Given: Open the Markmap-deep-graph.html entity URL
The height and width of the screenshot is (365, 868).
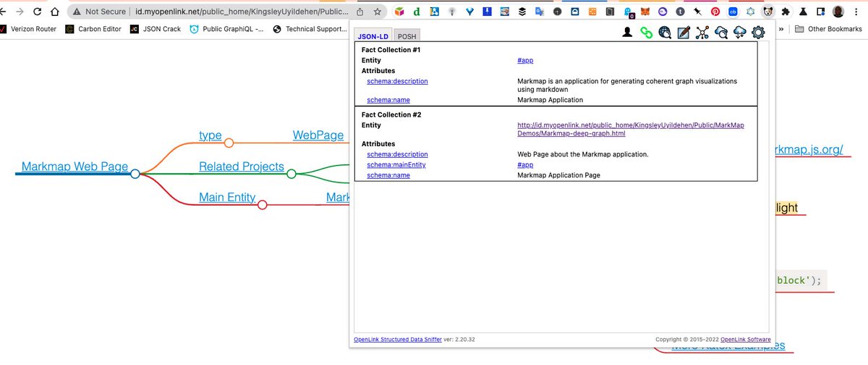Looking at the screenshot, I should coord(630,130).
